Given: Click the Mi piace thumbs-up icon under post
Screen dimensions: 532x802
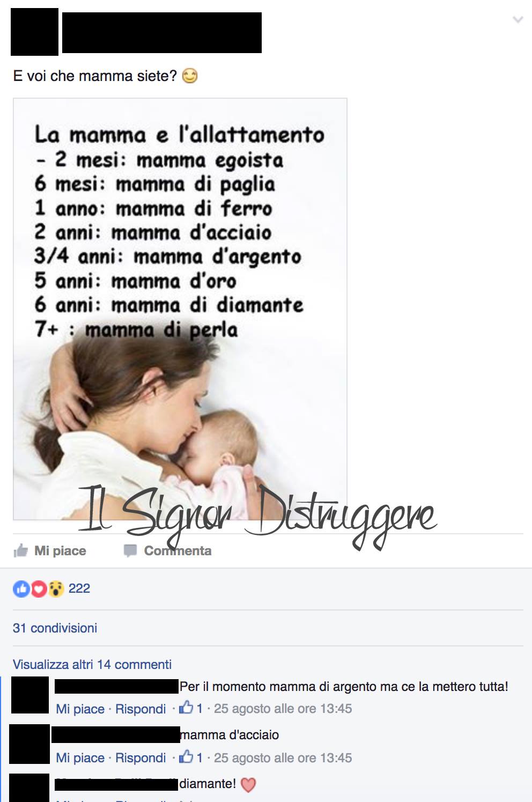Looking at the screenshot, I should tap(20, 550).
